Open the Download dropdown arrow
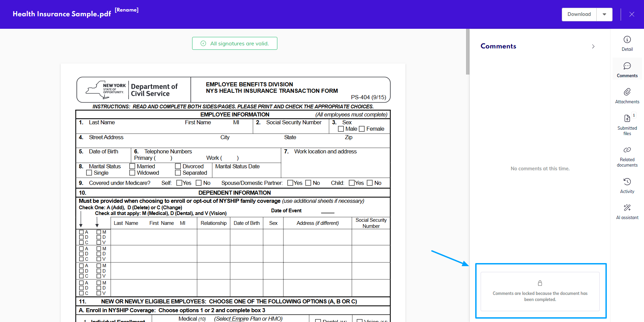This screenshot has height=322, width=644. pyautogui.click(x=604, y=15)
